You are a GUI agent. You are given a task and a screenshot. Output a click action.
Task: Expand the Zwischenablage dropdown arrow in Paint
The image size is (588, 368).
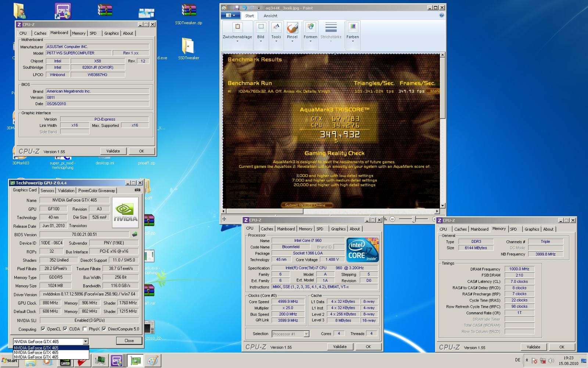tap(237, 41)
